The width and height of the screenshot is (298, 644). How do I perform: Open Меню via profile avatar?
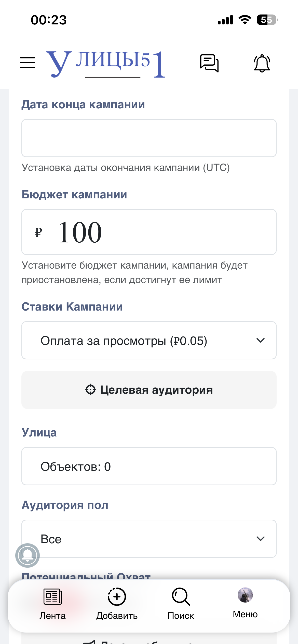(x=245, y=595)
